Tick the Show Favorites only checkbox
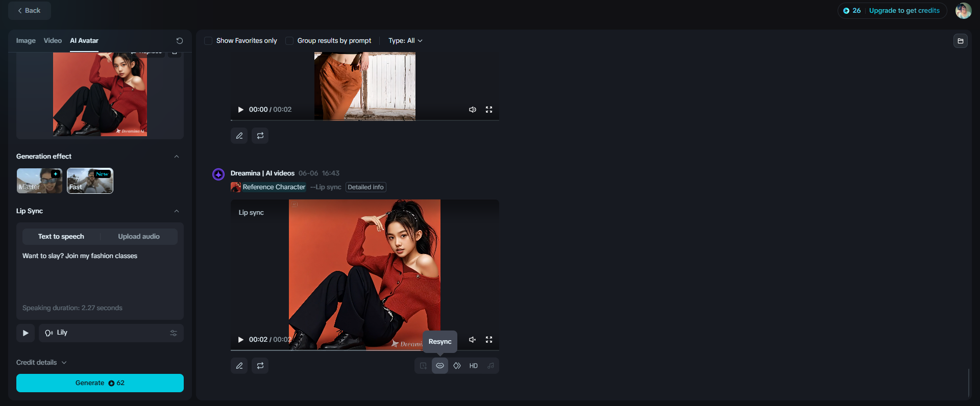This screenshot has width=980, height=406. tap(208, 41)
